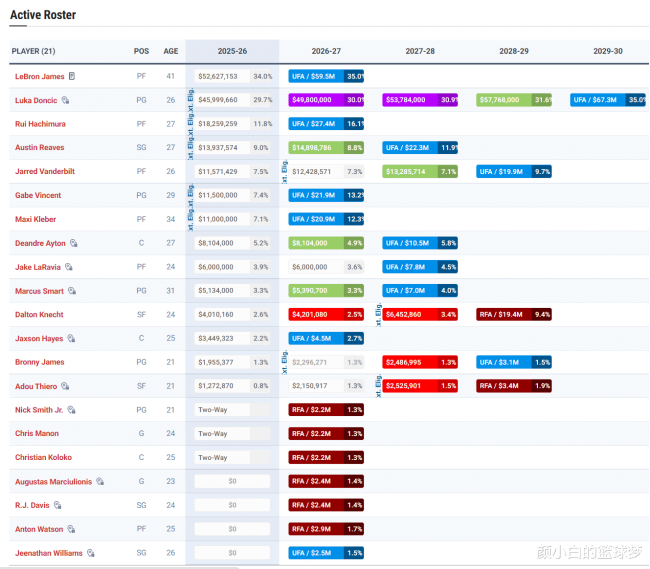Select the 2026-27 season column header

pyautogui.click(x=326, y=51)
